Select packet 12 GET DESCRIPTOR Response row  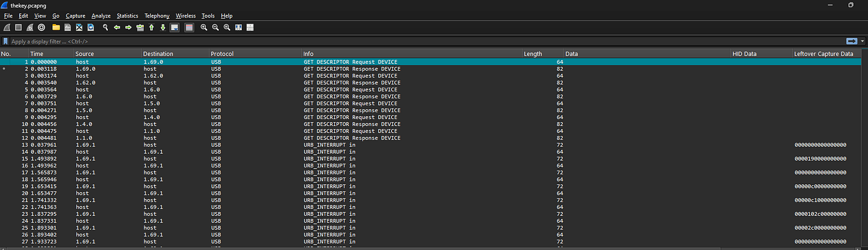pyautogui.click(x=431, y=138)
